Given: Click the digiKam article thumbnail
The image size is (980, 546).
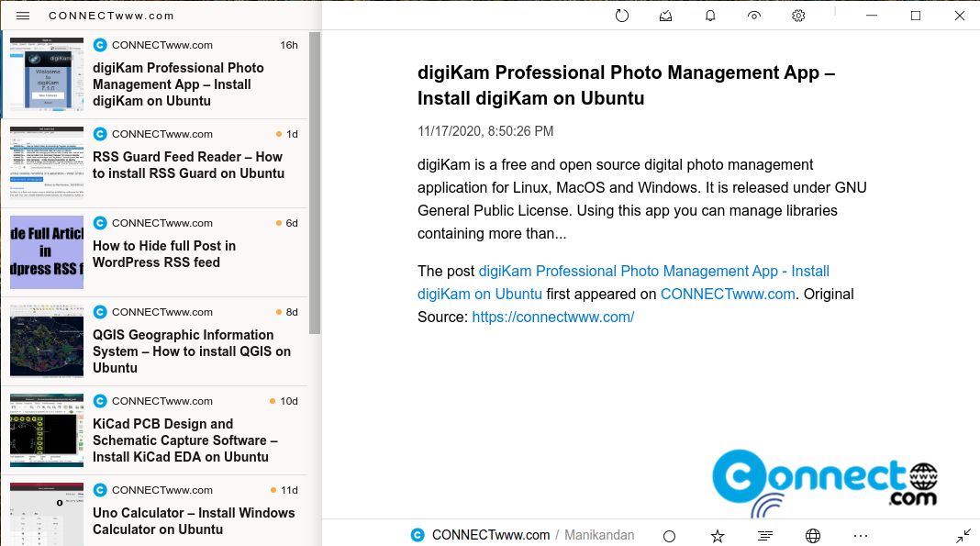Looking at the screenshot, I should click(47, 74).
